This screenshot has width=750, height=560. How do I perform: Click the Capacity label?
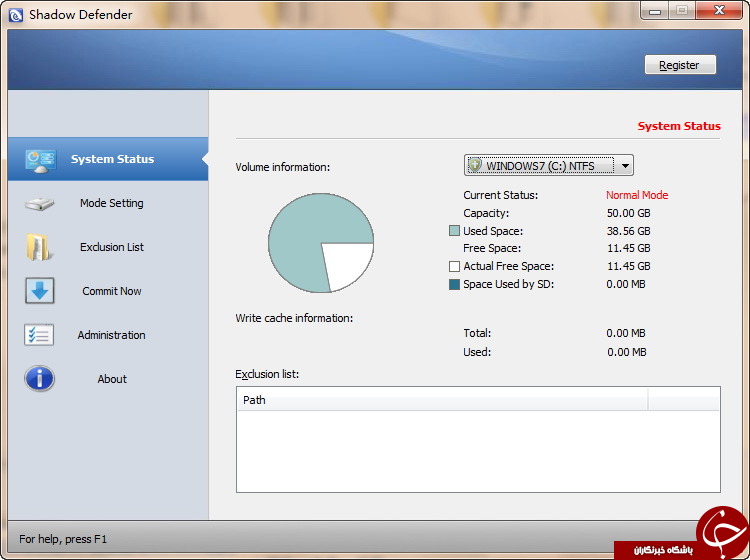[486, 213]
